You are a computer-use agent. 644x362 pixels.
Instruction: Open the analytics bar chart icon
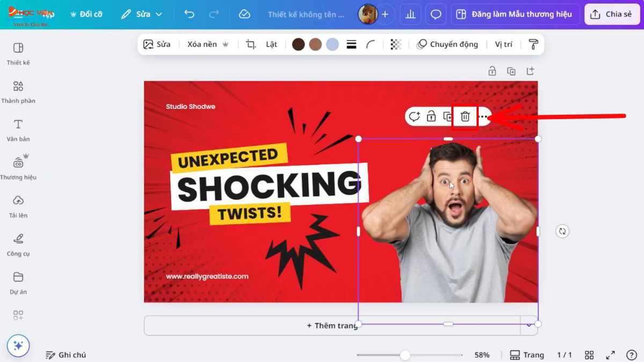click(x=411, y=14)
